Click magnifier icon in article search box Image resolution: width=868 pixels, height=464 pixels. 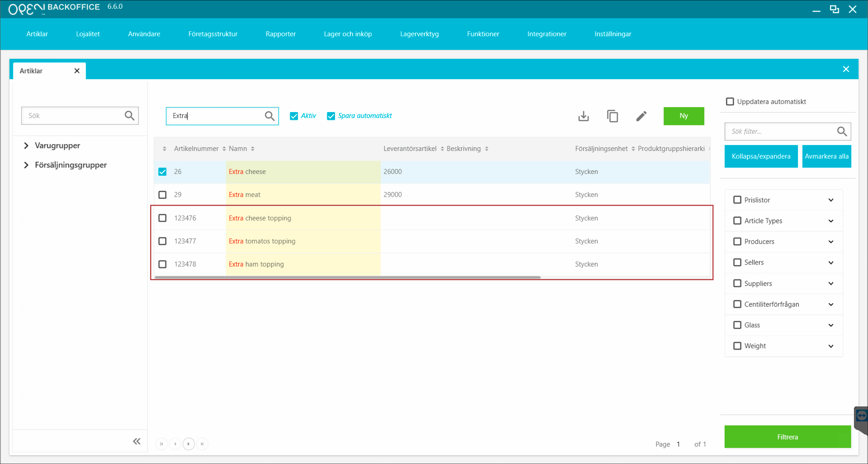click(269, 116)
